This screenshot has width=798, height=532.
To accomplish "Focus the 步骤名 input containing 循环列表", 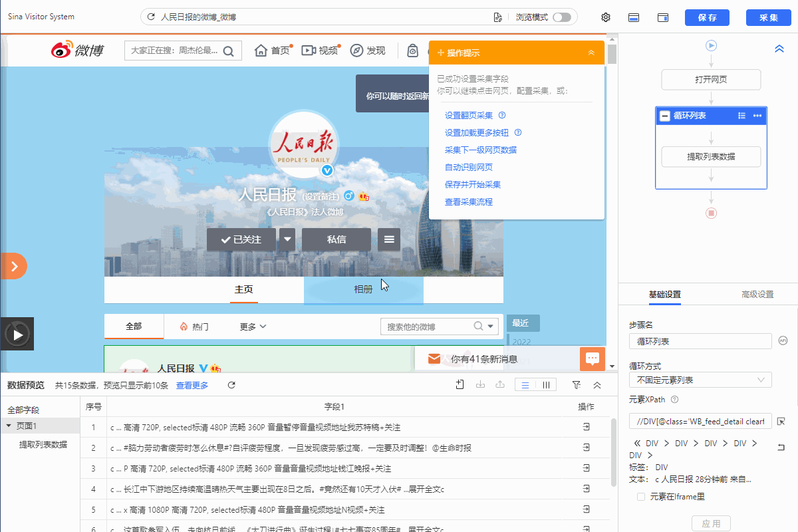I will point(700,341).
